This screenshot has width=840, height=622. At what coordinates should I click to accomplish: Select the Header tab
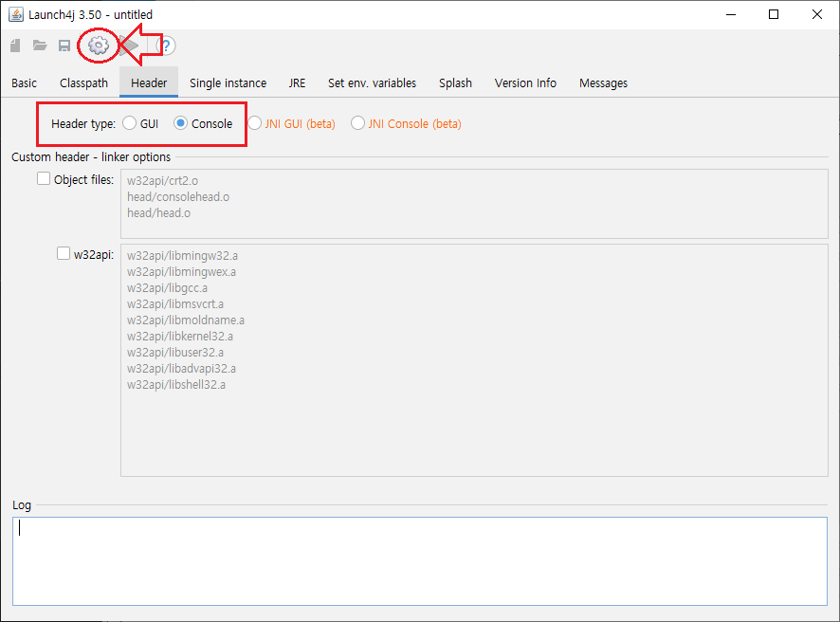(149, 82)
